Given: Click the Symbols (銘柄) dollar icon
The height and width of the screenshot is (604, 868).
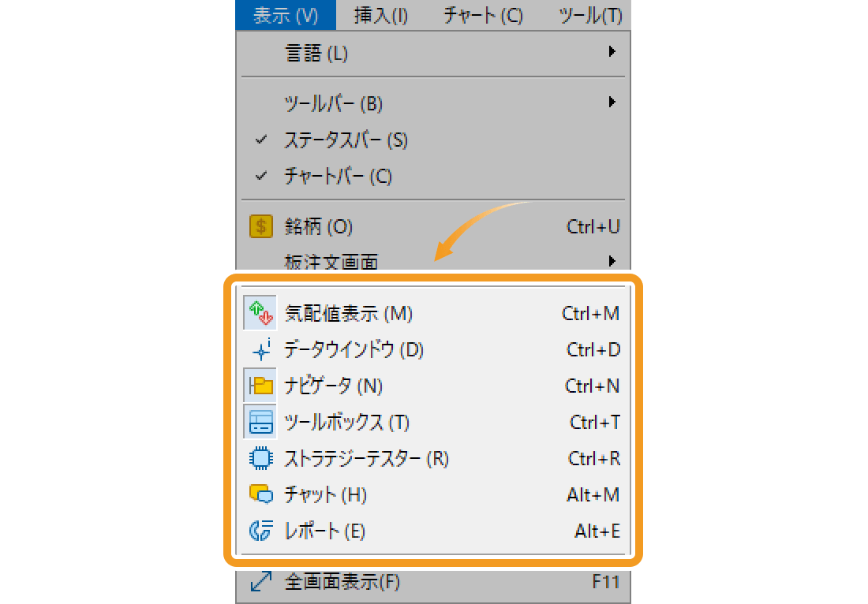Looking at the screenshot, I should [x=260, y=226].
